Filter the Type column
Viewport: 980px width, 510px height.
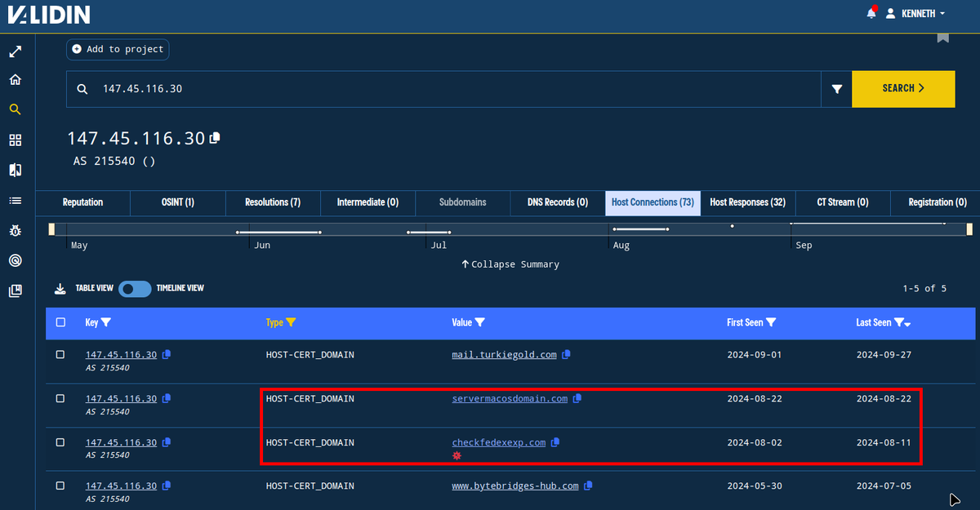click(x=291, y=322)
